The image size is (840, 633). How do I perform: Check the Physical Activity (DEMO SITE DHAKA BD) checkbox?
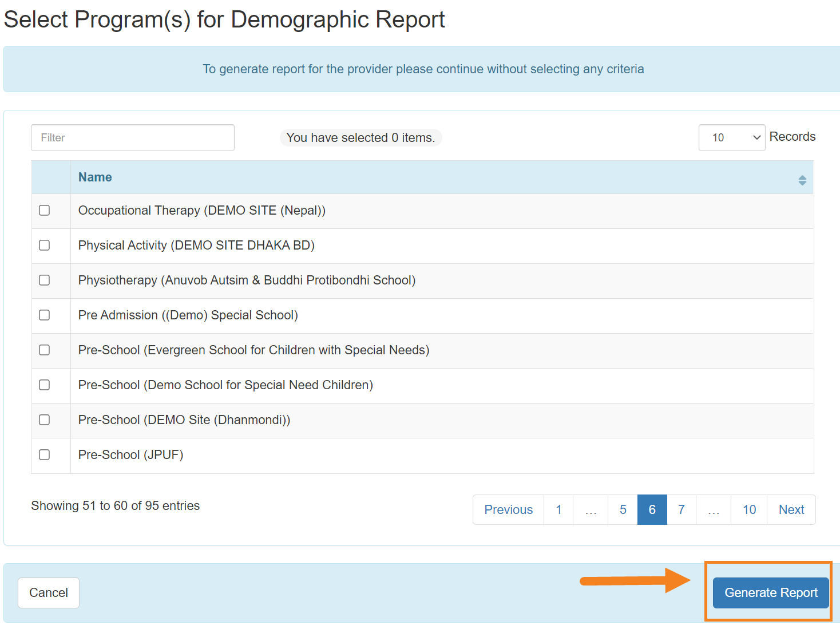coord(44,246)
